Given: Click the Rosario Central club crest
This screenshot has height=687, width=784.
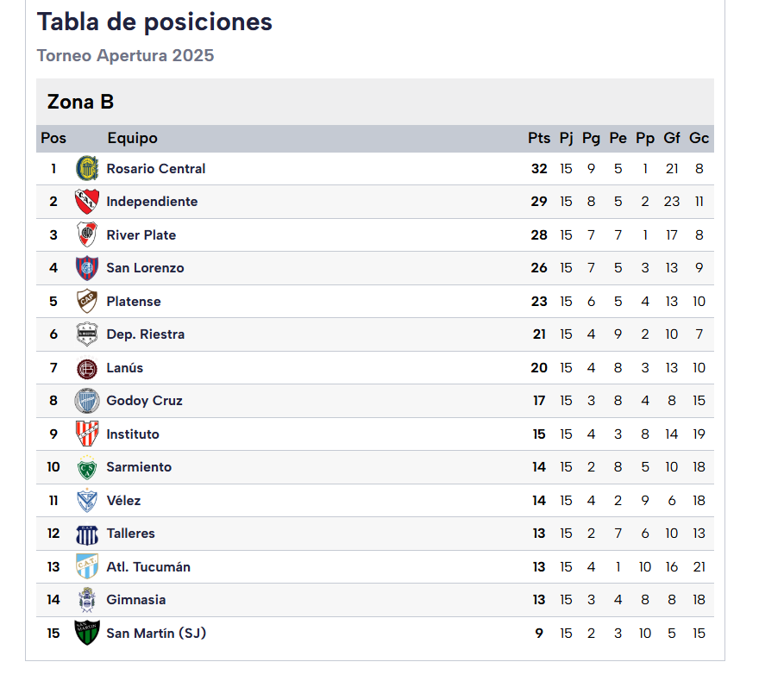Looking at the screenshot, I should (87, 168).
